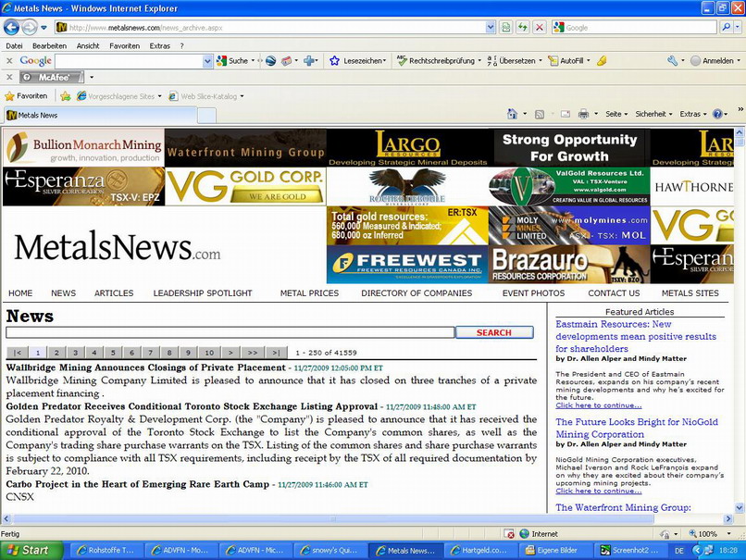
Task: Open the menu bar Extras menu
Action: pyautogui.click(x=159, y=45)
